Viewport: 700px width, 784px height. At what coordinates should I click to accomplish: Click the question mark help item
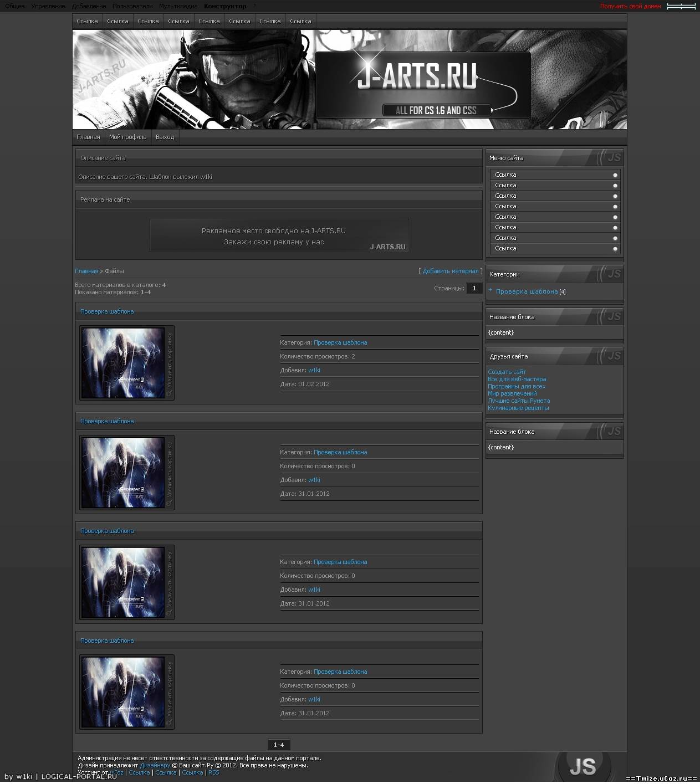[x=254, y=6]
